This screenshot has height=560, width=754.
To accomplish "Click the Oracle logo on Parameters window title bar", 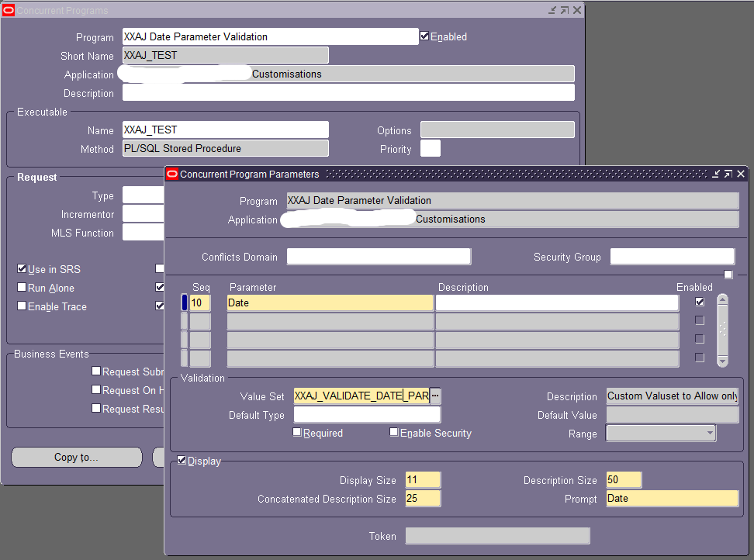I will [x=171, y=174].
